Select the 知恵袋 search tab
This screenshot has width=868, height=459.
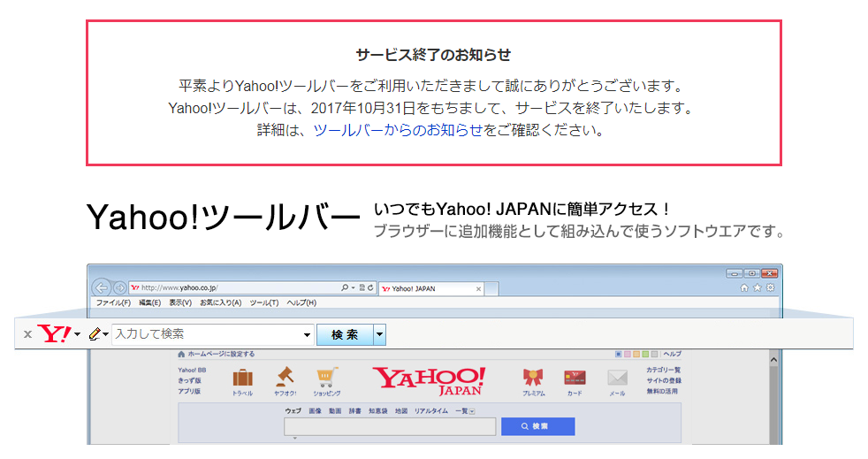(378, 411)
